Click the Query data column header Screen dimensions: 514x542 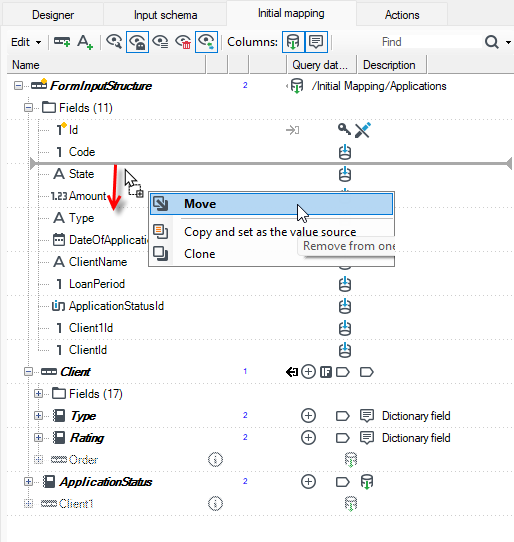321,65
